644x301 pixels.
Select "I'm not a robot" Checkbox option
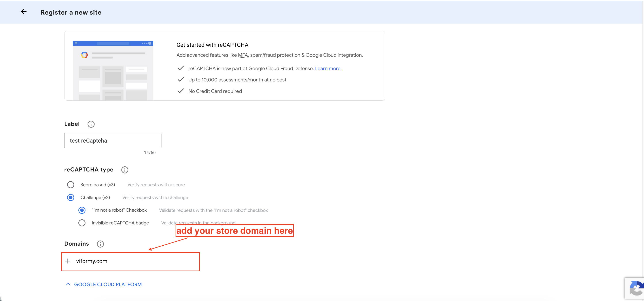coord(82,210)
